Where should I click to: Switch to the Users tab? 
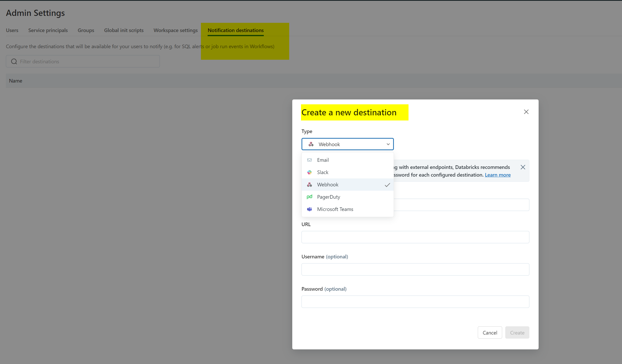pos(12,30)
